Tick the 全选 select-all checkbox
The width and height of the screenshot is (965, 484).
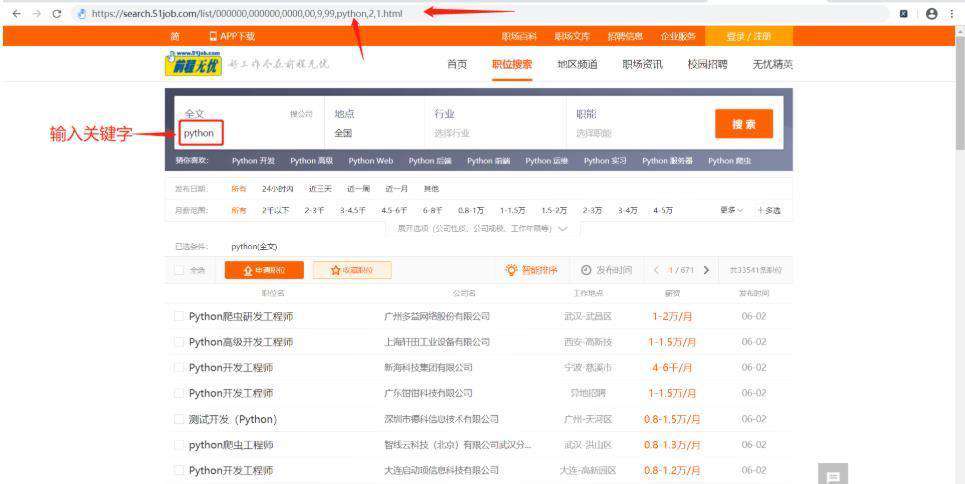tap(179, 270)
